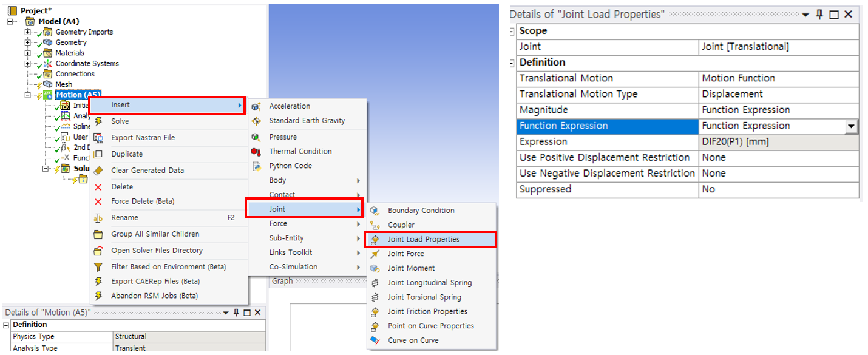Click the Export Nastran File icon
The height and width of the screenshot is (355, 868).
click(x=98, y=138)
